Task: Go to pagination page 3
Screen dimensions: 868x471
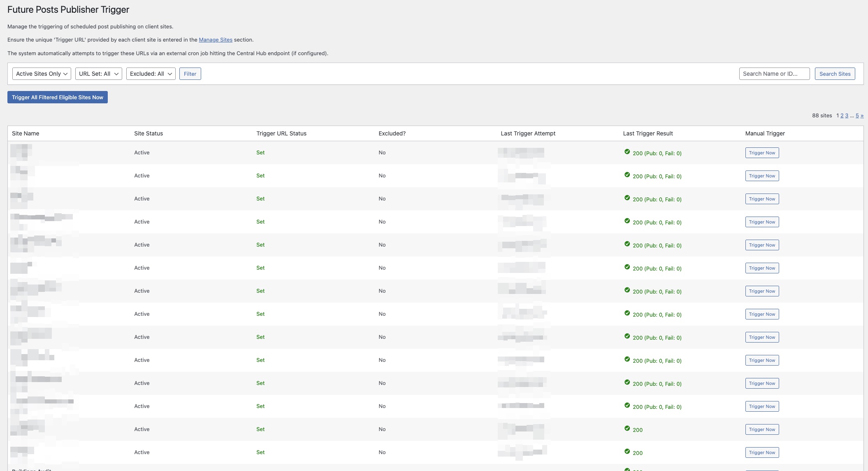Action: pyautogui.click(x=847, y=116)
